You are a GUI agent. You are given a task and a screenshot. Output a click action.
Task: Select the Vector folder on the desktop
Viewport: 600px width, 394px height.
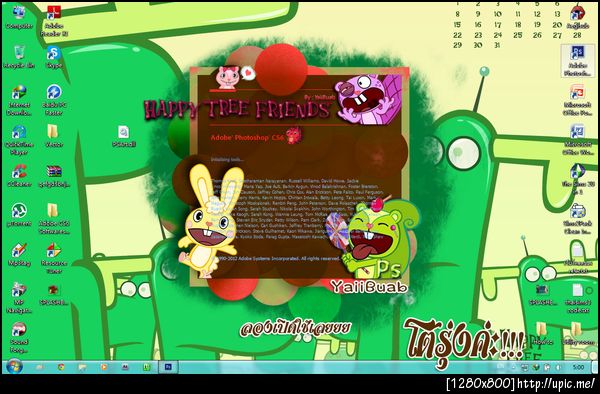coord(54,136)
